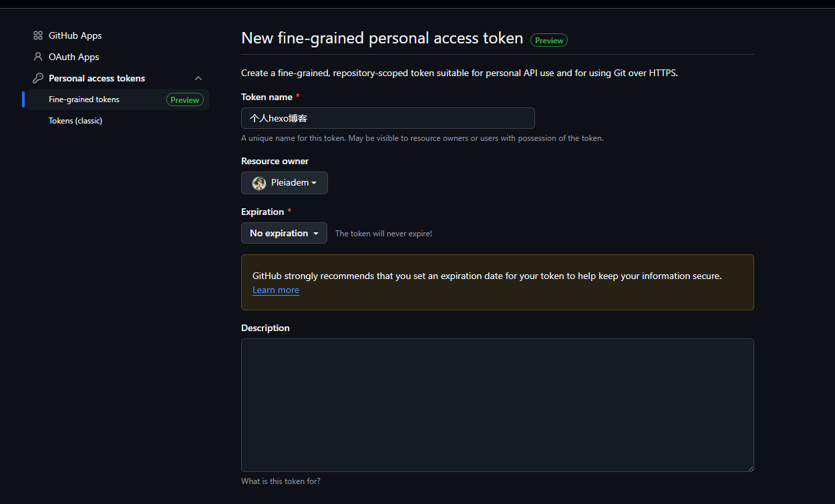Viewport: 835px width, 504px height.
Task: Click the GitHub Apps grid icon
Action: (38, 35)
